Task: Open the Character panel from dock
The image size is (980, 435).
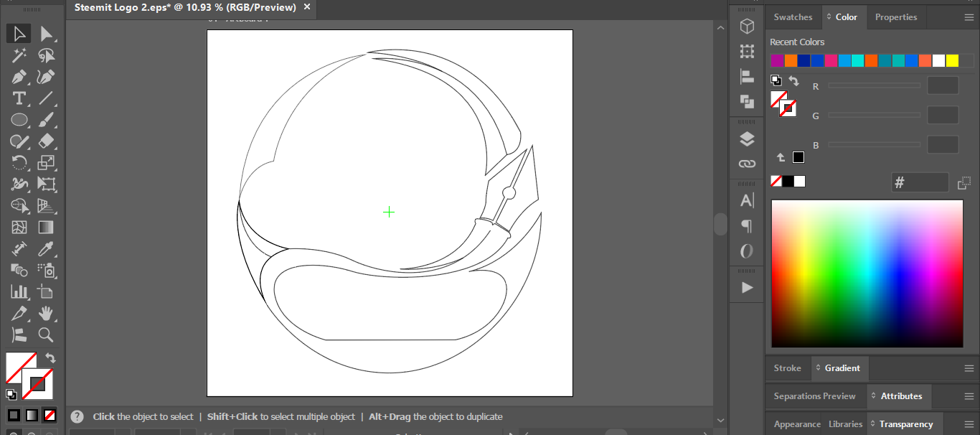Action: pos(747,201)
